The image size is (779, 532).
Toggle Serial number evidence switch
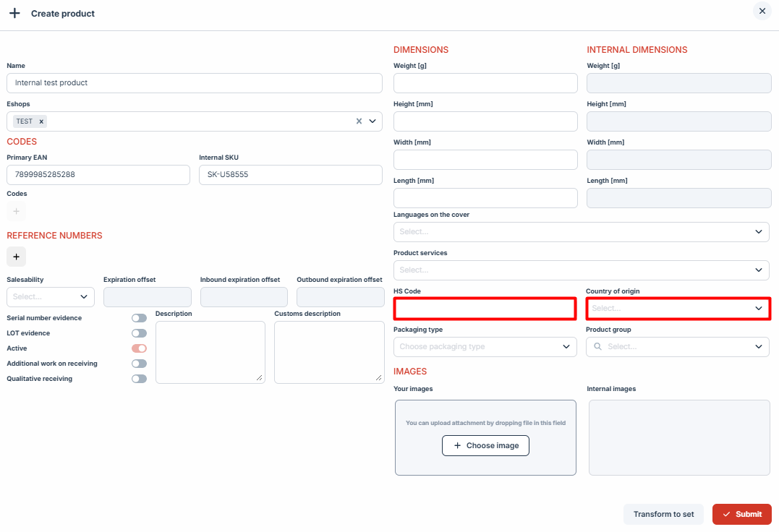[x=139, y=318]
